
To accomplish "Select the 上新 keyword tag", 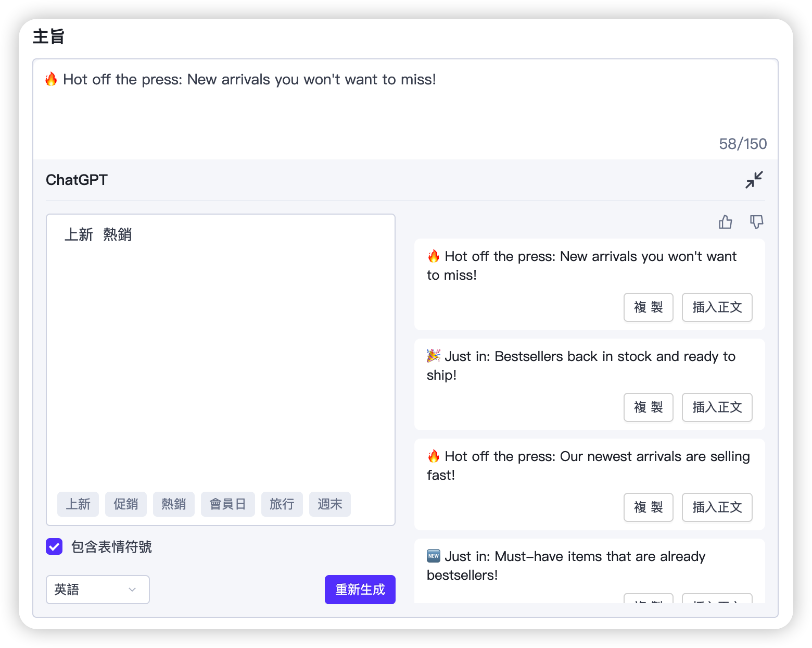I will (x=78, y=504).
